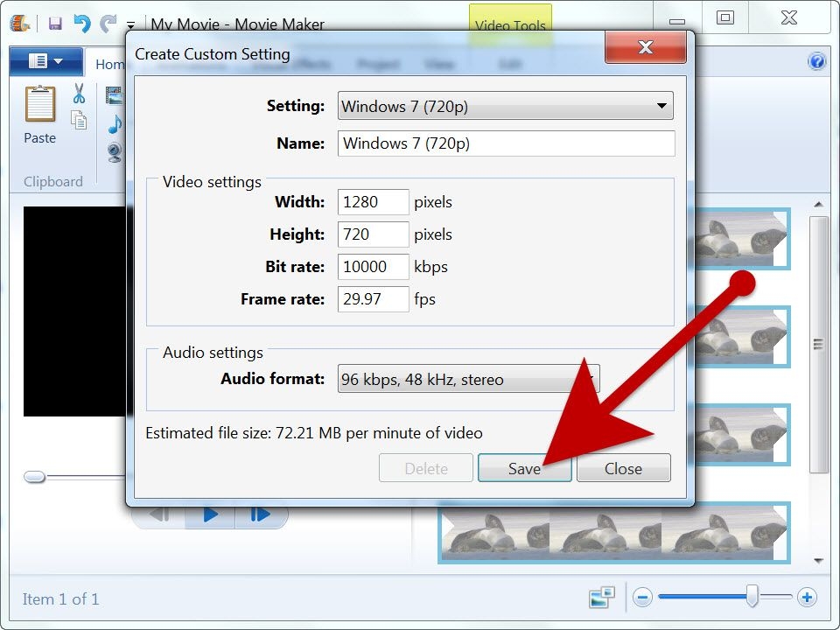840x630 pixels.
Task: Maximize the Movie Maker window
Action: (x=724, y=17)
